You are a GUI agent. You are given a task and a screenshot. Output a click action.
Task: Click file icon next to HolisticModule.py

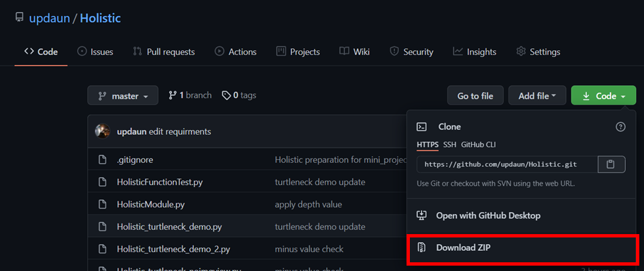click(x=103, y=204)
